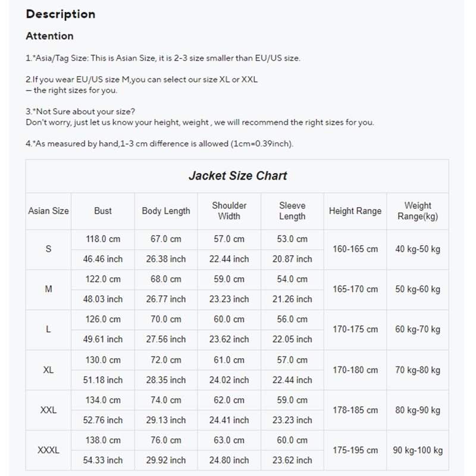This screenshot has width=476, height=476.
Task: Click the 54.33 inch bust cell
Action: pos(103,461)
